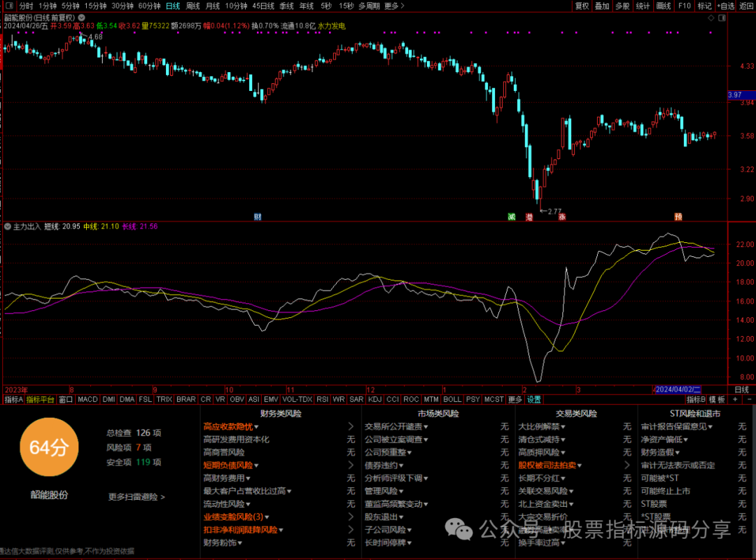The image size is (756, 560).
Task: Select the 周线 weekly tab
Action: point(192,6)
